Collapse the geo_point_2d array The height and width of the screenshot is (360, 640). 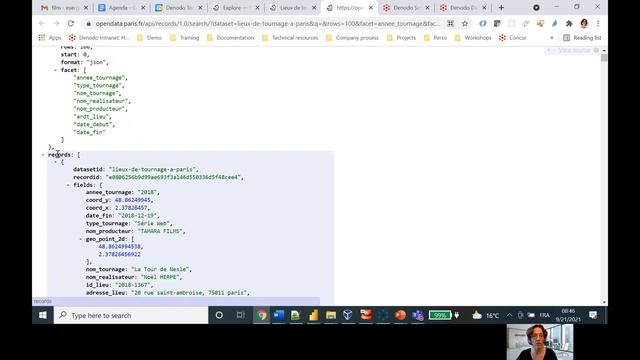pos(80,239)
